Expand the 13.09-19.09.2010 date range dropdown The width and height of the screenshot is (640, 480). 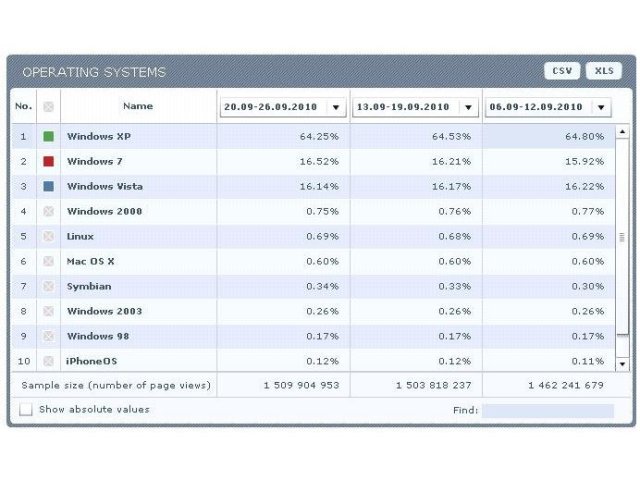coord(468,107)
